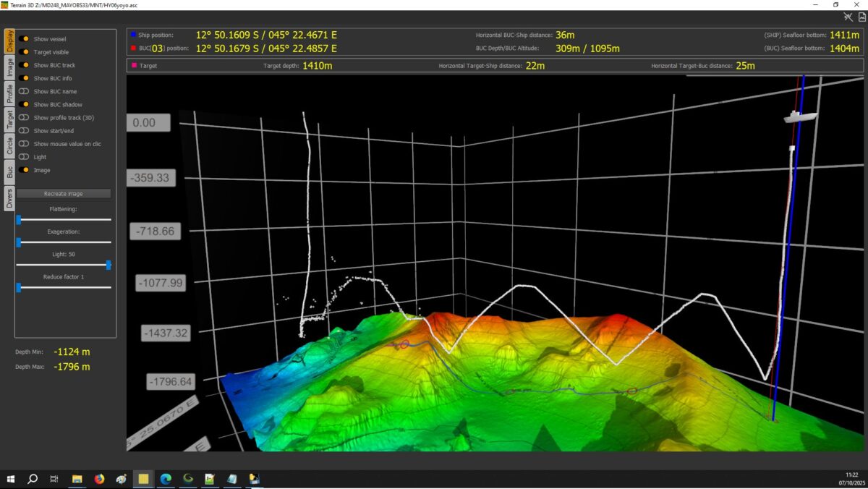Image resolution: width=868 pixels, height=489 pixels.
Task: Open the Target side tab
Action: [9, 119]
